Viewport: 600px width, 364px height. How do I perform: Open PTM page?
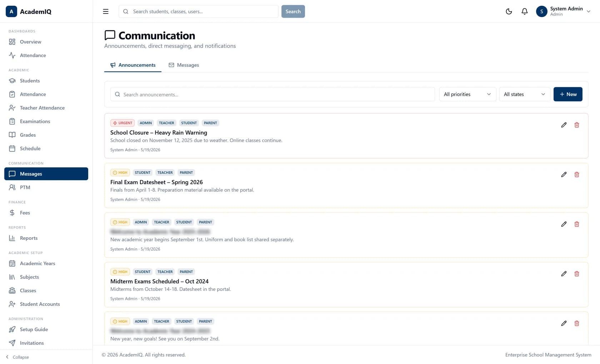pyautogui.click(x=46, y=187)
